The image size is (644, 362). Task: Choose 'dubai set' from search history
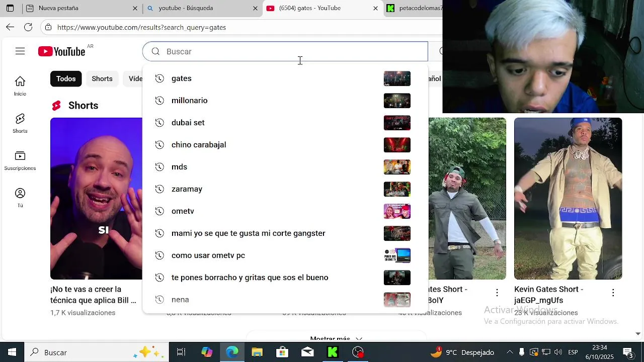click(x=285, y=123)
